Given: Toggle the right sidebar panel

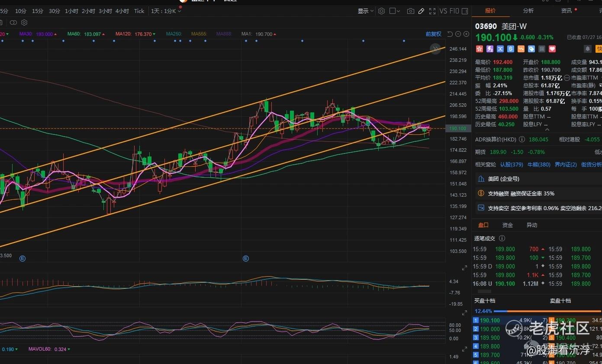Looking at the screenshot, I should click(464, 11).
